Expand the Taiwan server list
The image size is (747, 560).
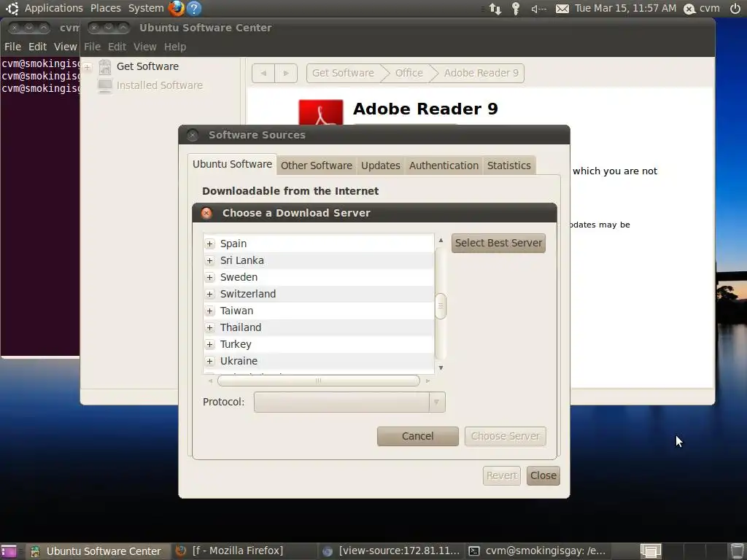point(209,311)
